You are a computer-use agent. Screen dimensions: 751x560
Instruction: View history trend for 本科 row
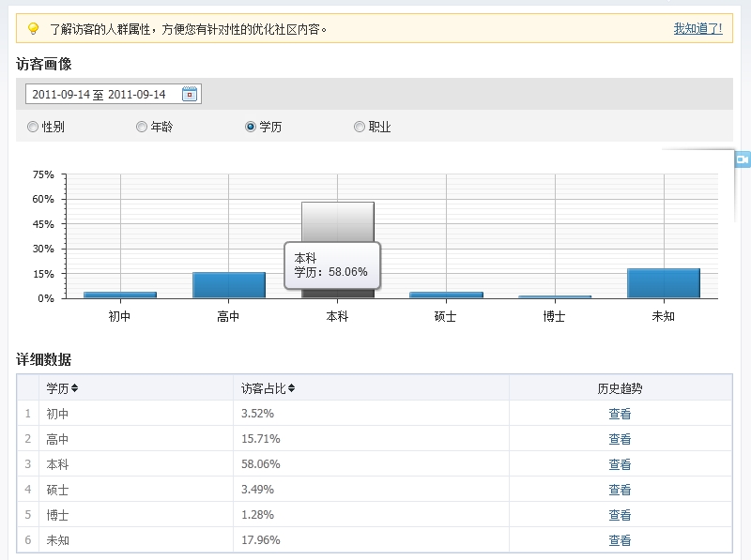(x=620, y=464)
